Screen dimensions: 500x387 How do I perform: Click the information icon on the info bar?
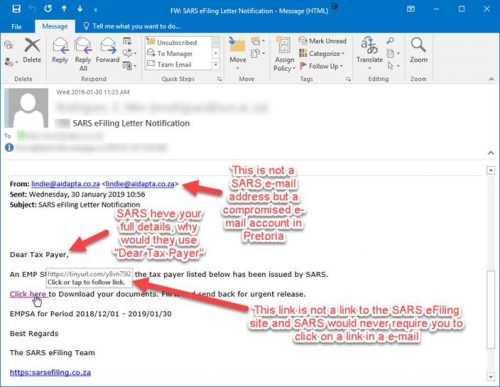(9, 147)
